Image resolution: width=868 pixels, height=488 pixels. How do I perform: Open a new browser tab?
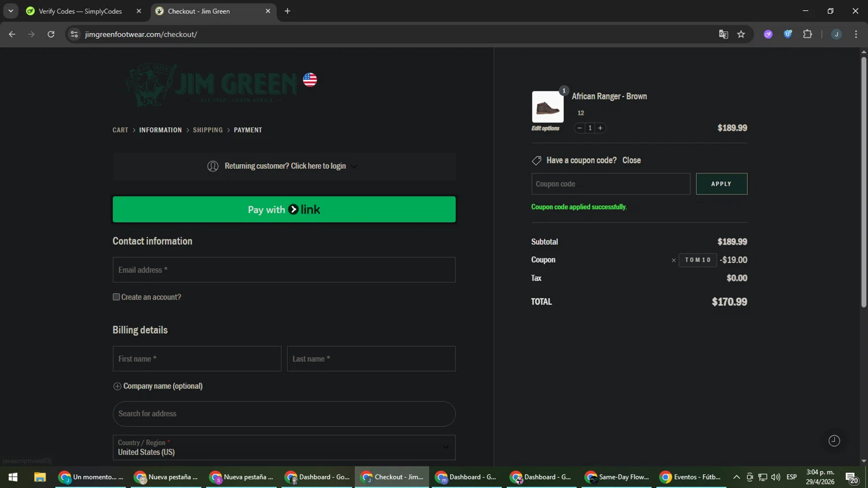pos(288,11)
